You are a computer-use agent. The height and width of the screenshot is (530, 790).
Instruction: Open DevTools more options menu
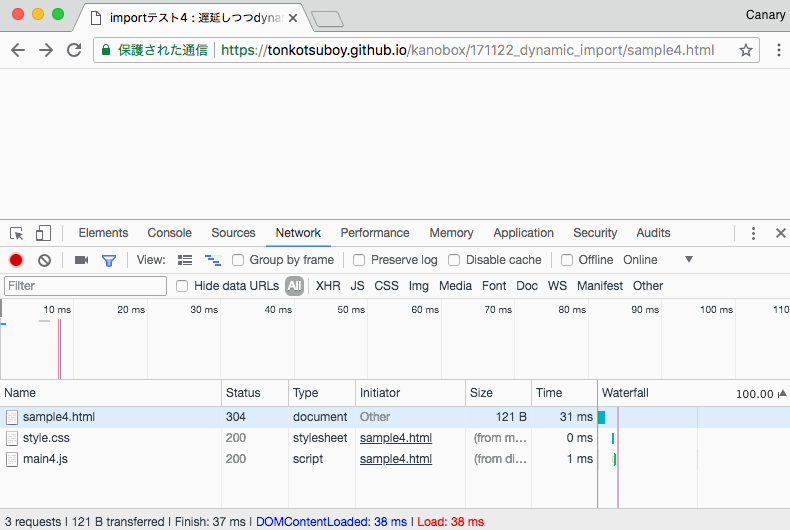(754, 233)
